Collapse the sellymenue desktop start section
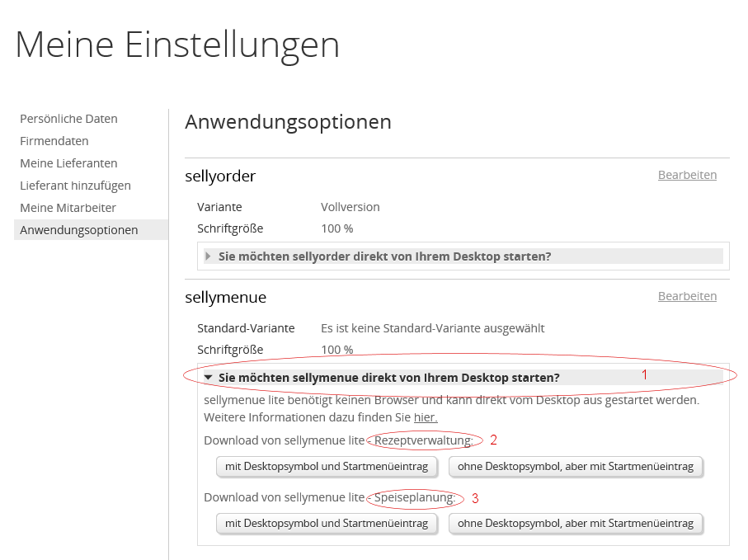This screenshot has width=748, height=560. click(x=463, y=378)
